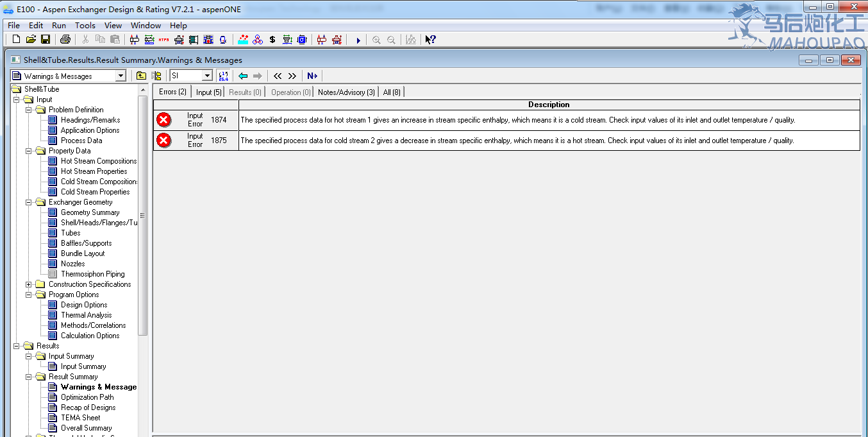Screen dimensions: 868x437
Task: Select Nozzles in the tree
Action: 73,264
